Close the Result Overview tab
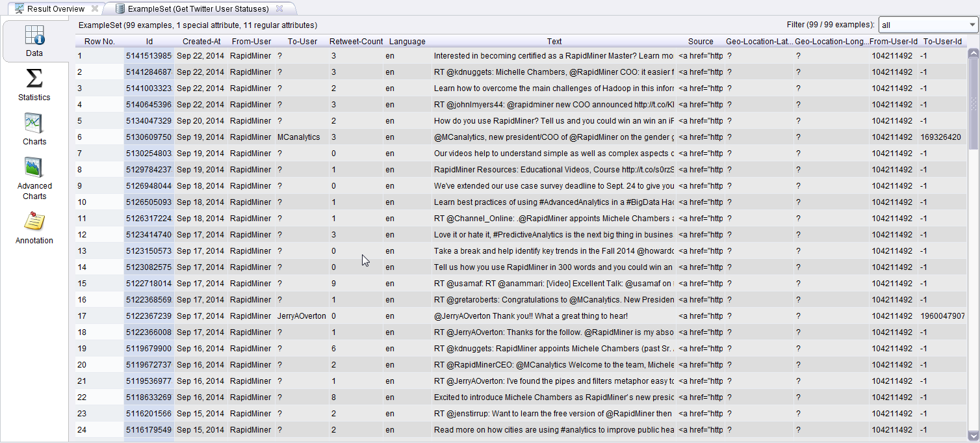Image resolution: width=980 pixels, height=443 pixels. pos(95,8)
